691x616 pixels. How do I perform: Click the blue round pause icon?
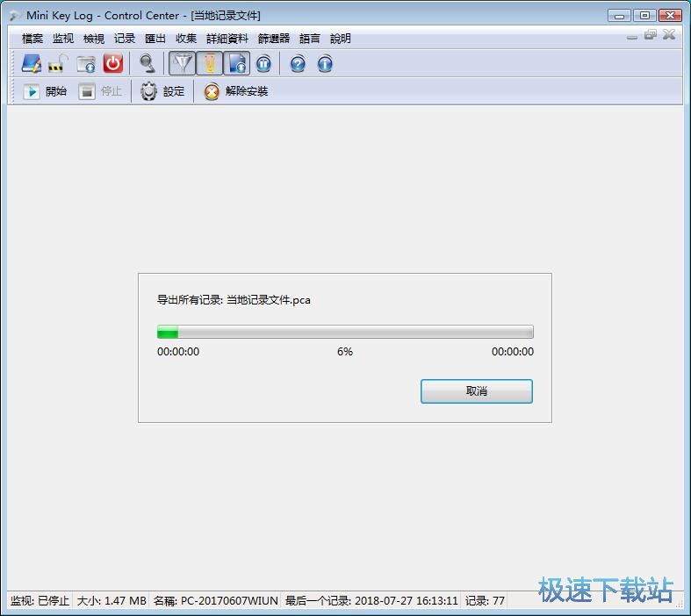pos(263,64)
